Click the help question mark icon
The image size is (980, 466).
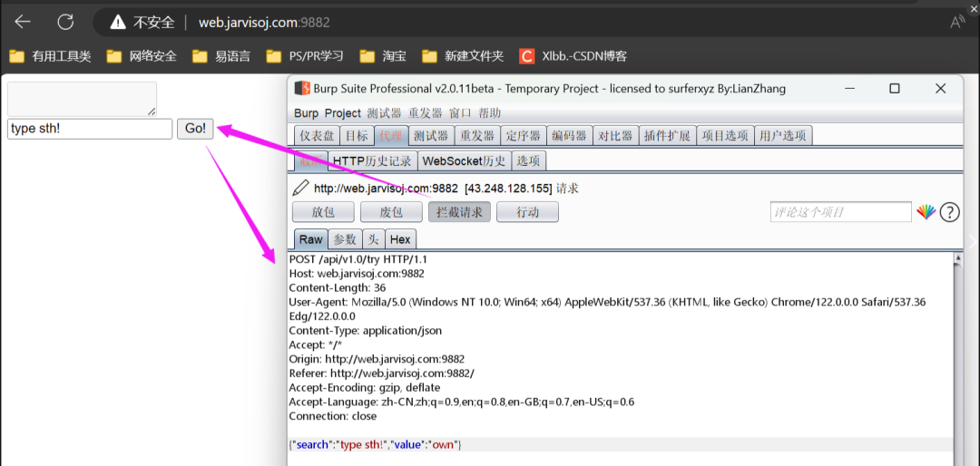pos(949,212)
